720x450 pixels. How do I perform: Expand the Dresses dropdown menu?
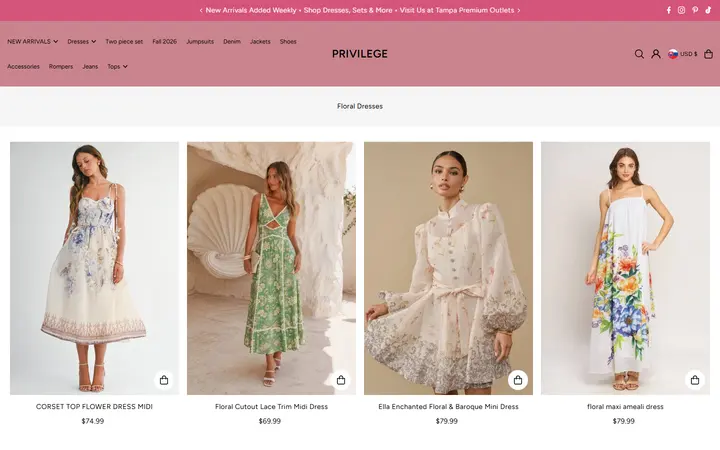pos(82,41)
